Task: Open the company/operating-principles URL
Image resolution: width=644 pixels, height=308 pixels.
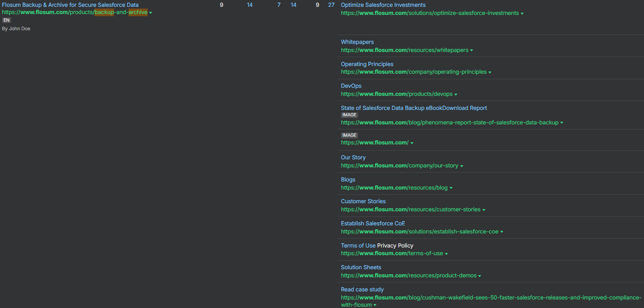Action: (414, 72)
